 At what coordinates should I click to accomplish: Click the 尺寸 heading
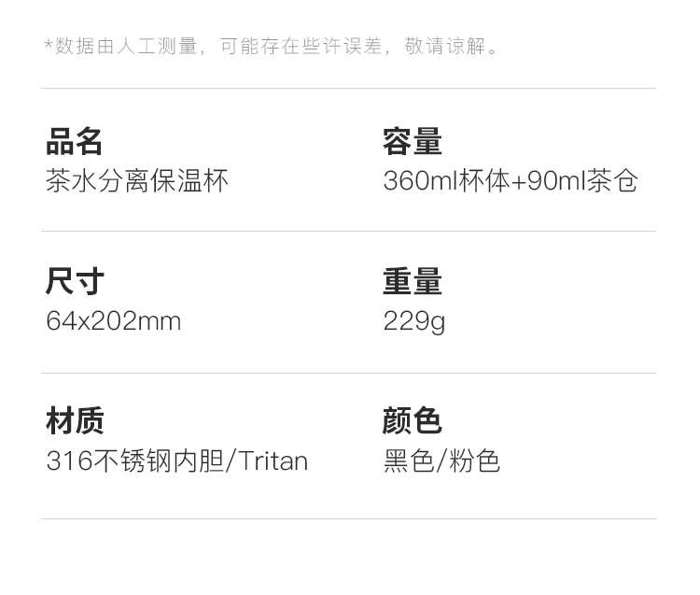[x=74, y=281]
